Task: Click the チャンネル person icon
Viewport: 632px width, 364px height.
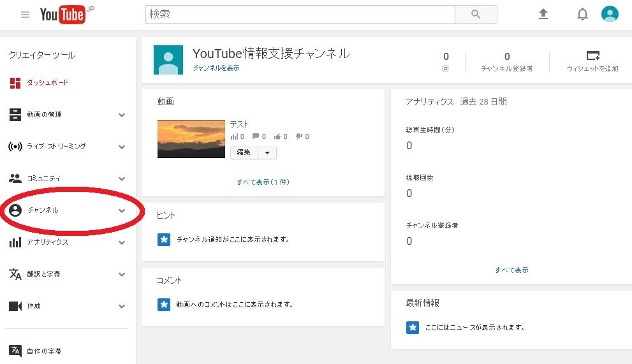Action: click(x=15, y=210)
